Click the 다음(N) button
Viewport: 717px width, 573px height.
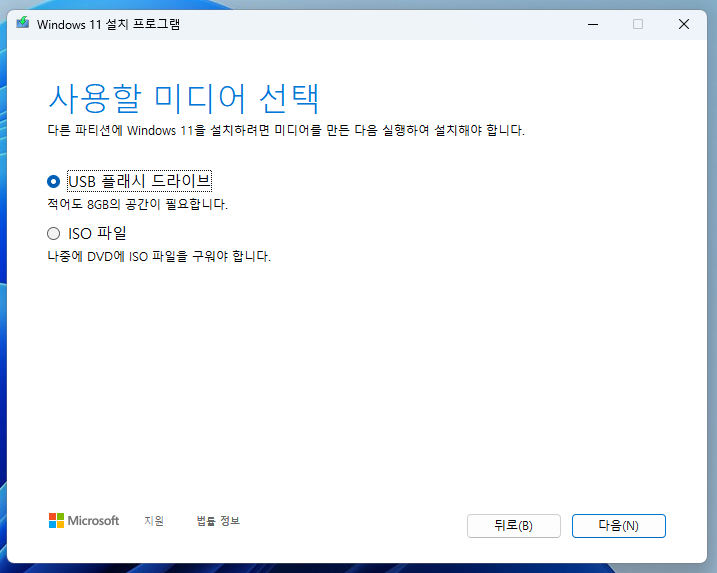619,526
